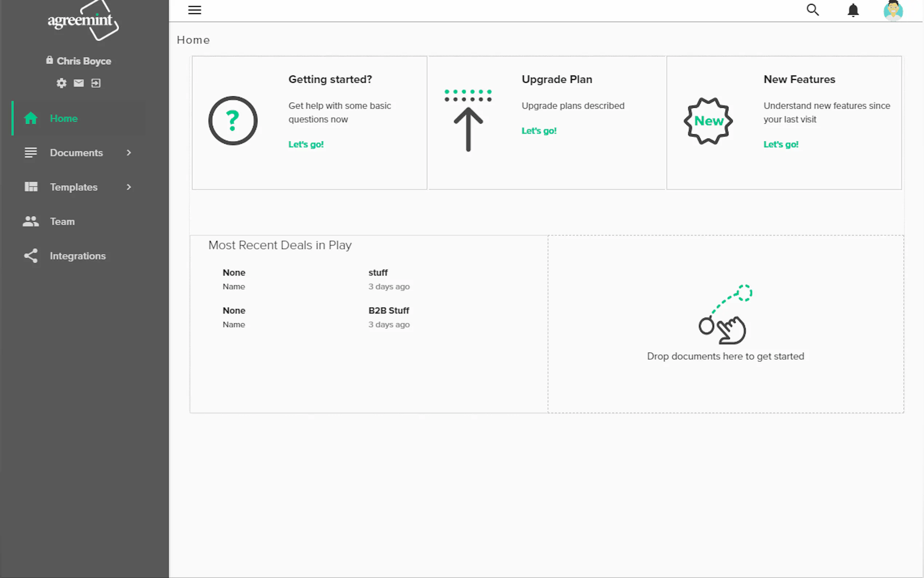Click the hamburger menu icon
The width and height of the screenshot is (924, 578).
194,10
